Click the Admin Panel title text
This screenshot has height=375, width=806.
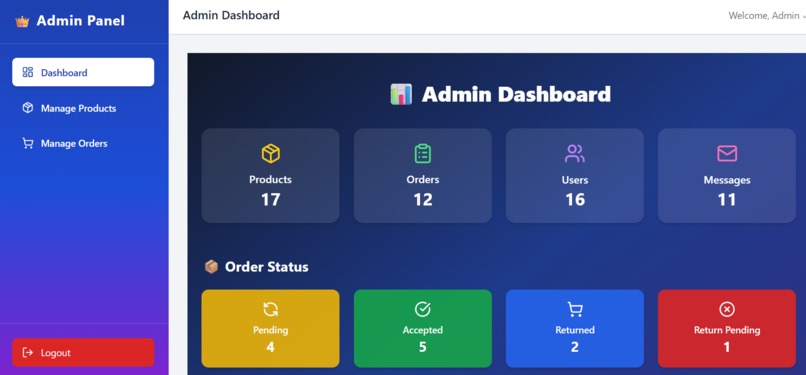coord(81,21)
